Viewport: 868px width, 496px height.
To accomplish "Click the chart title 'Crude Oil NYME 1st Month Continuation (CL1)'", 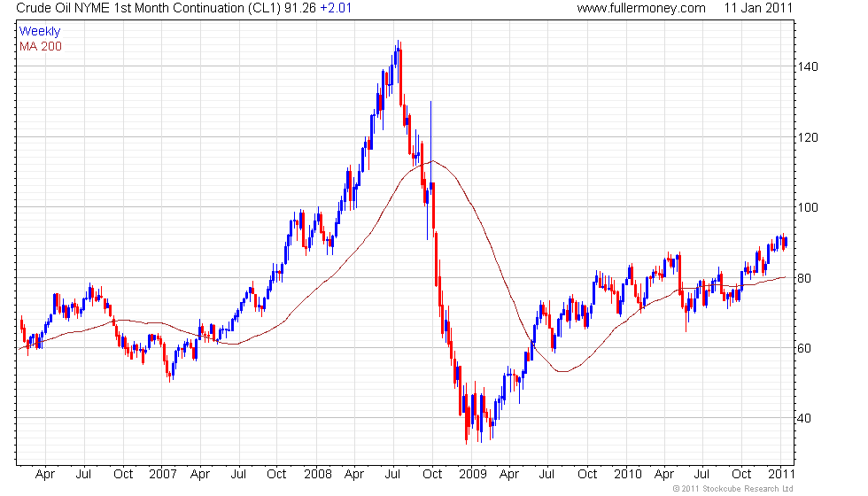I will point(149,8).
